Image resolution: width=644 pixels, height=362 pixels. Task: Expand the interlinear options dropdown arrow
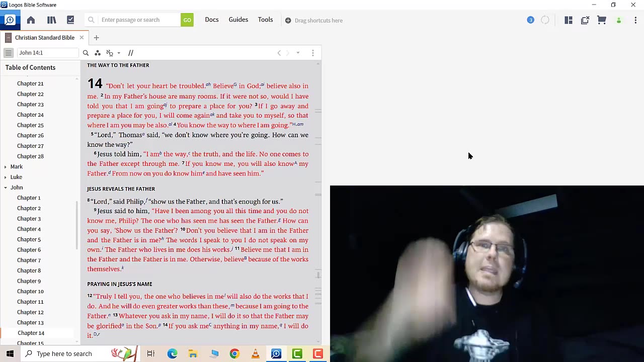point(119,53)
